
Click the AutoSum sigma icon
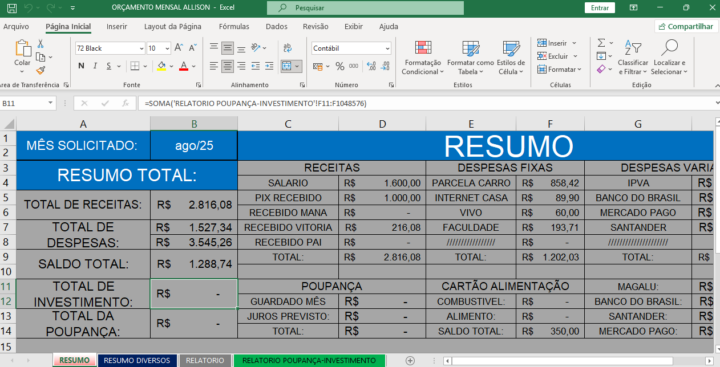(x=601, y=43)
